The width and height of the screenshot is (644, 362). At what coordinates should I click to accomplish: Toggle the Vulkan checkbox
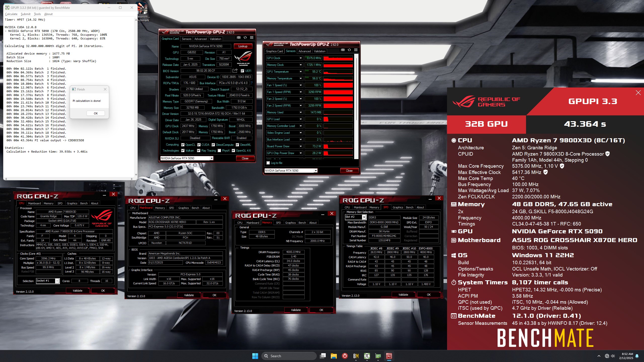tap(183, 151)
